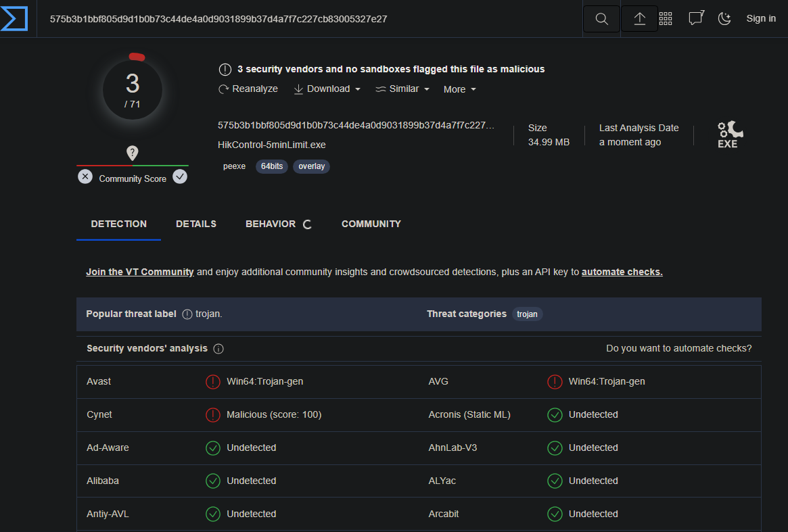Switch to the DETAILS tab
The width and height of the screenshot is (788, 532).
click(x=196, y=224)
